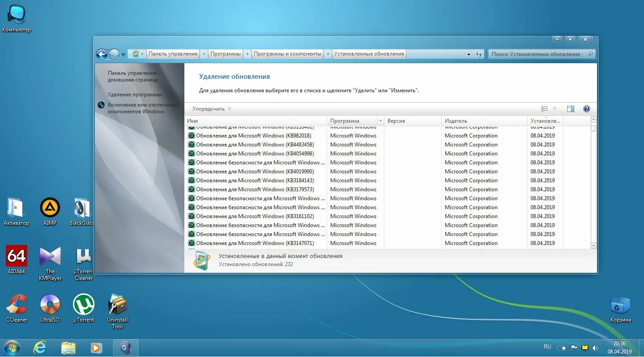
Task: Click the back navigation arrow
Action: point(102,54)
